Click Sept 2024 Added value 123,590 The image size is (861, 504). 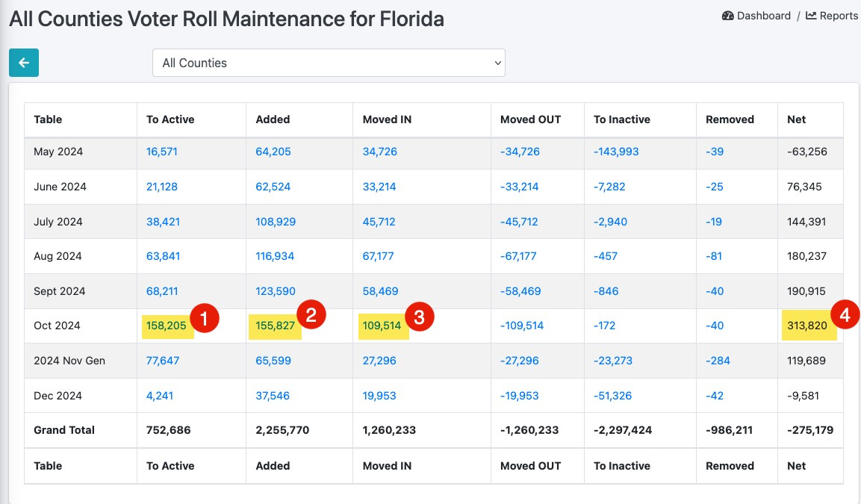click(x=275, y=291)
